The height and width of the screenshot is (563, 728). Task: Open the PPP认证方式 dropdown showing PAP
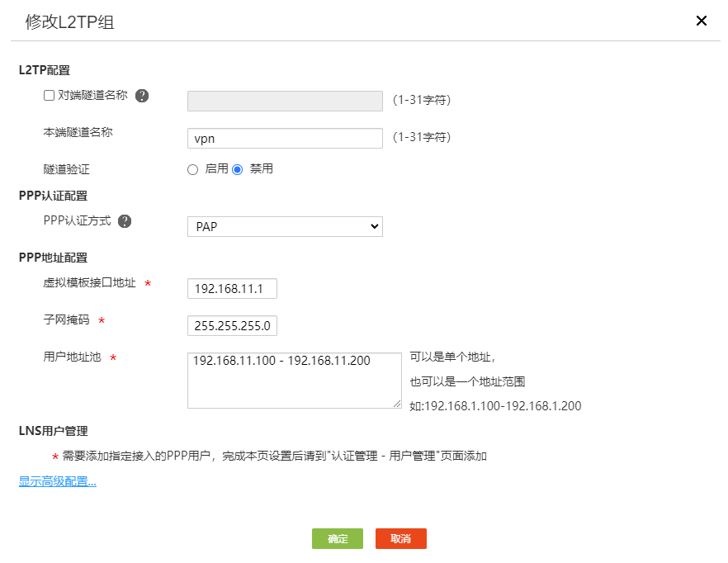coord(285,226)
